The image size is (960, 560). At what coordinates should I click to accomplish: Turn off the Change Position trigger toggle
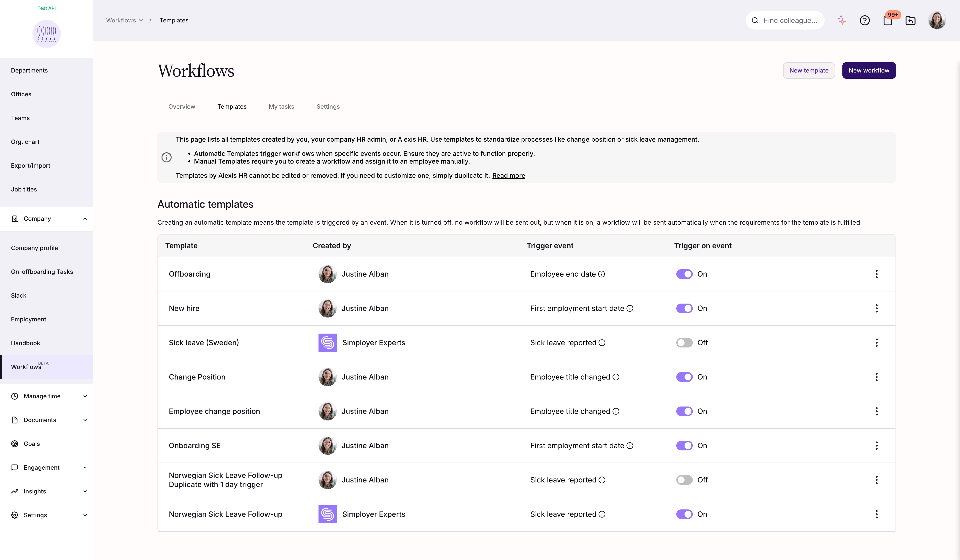[684, 377]
